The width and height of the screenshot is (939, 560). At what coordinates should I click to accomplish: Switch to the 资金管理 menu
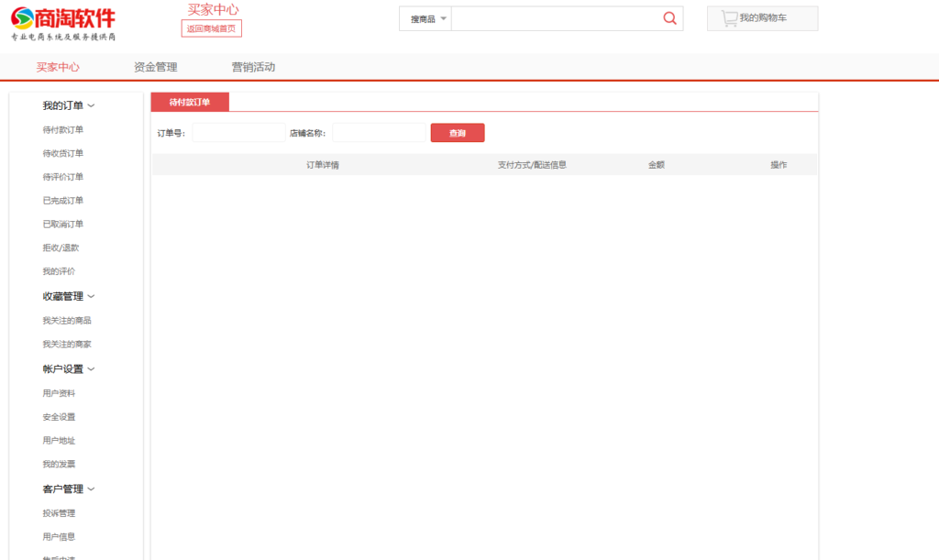[156, 66]
